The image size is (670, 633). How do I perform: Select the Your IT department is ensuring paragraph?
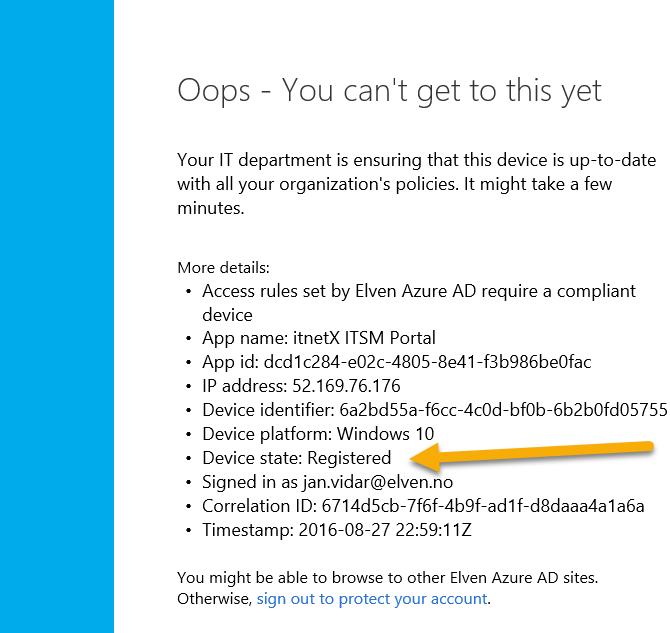coord(417,184)
